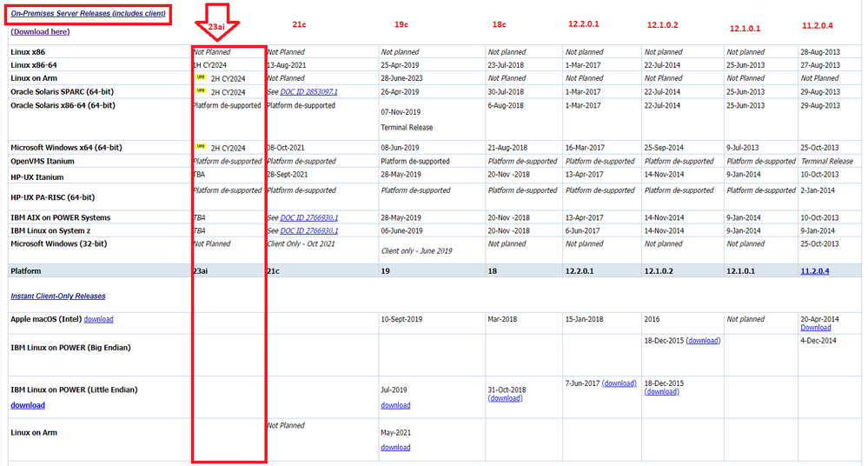The width and height of the screenshot is (868, 466).
Task: Click the HP-UX Itanium row label
Action: click(37, 177)
